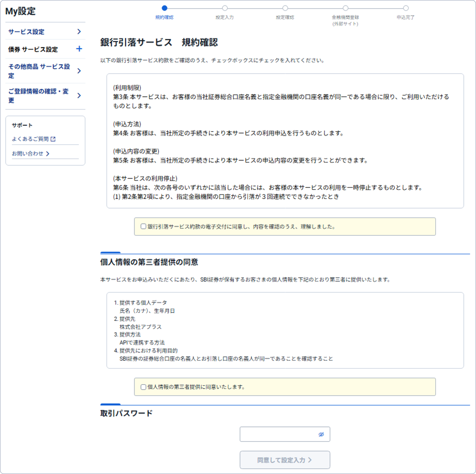Click chevron arrow next to サービス設定

coord(79,32)
